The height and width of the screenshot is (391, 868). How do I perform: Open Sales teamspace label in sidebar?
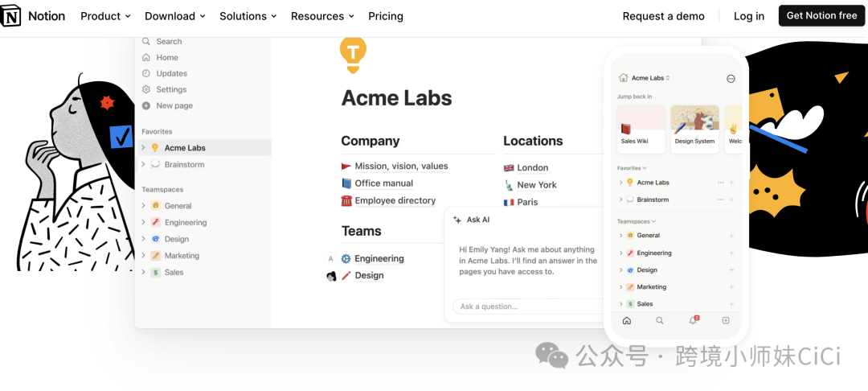pos(174,272)
